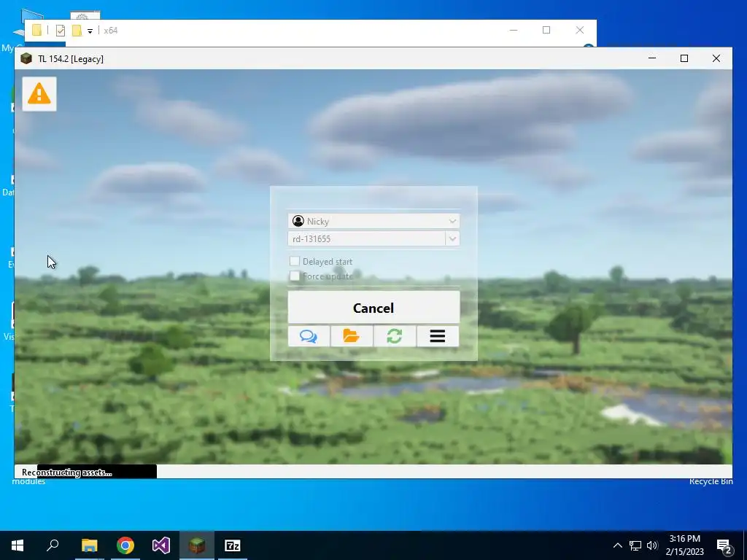
Task: Click the orange warning triangle icon
Action: tap(39, 94)
